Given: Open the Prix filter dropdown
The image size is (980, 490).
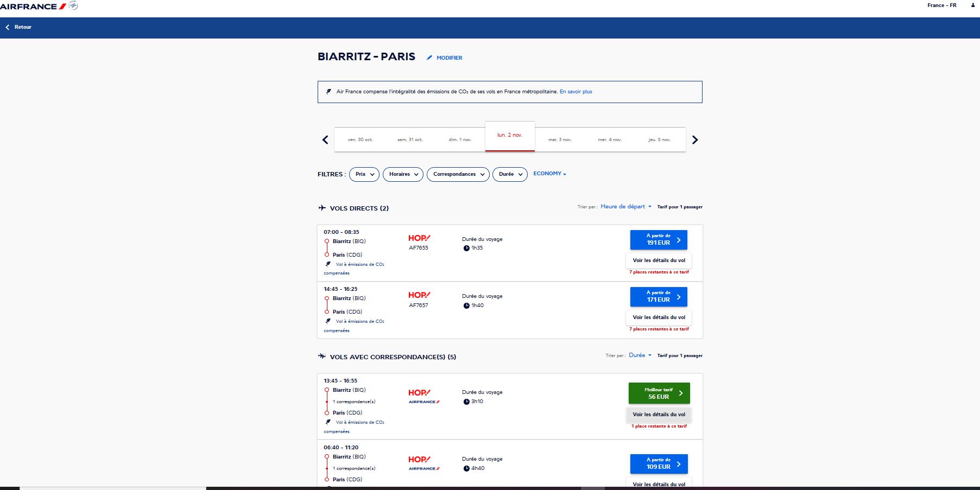Looking at the screenshot, I should pos(364,174).
